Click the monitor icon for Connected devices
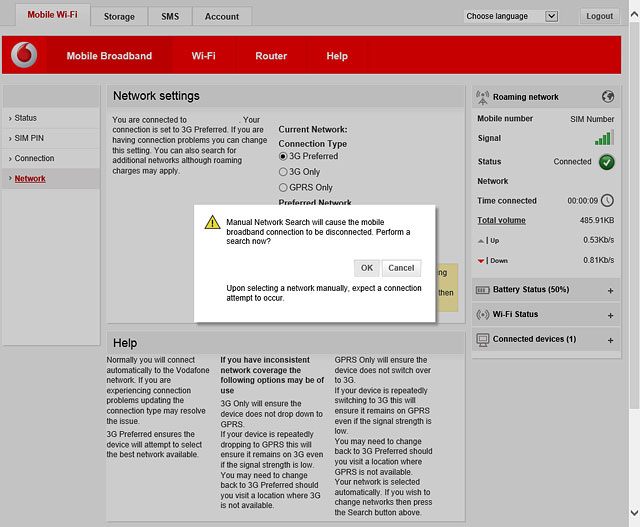 coord(482,340)
